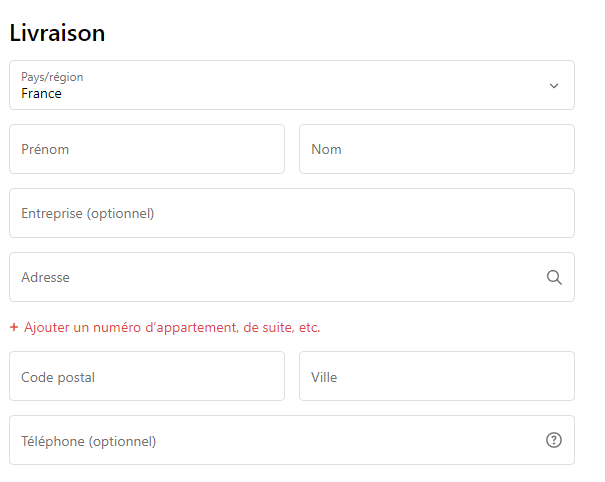Viewport: 605px width, 482px height.
Task: Click into the Nom field
Action: pyautogui.click(x=436, y=149)
